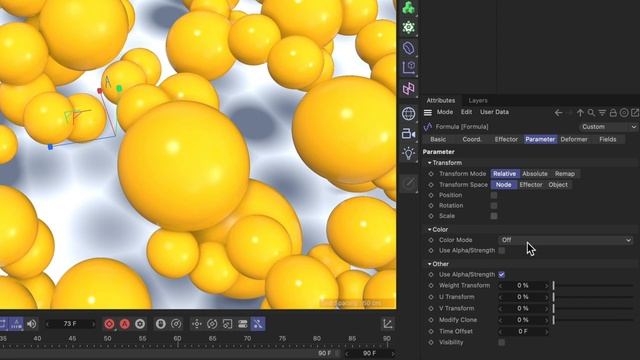Open the Attribute Manager hamburger menu
The width and height of the screenshot is (640, 360).
[428, 112]
